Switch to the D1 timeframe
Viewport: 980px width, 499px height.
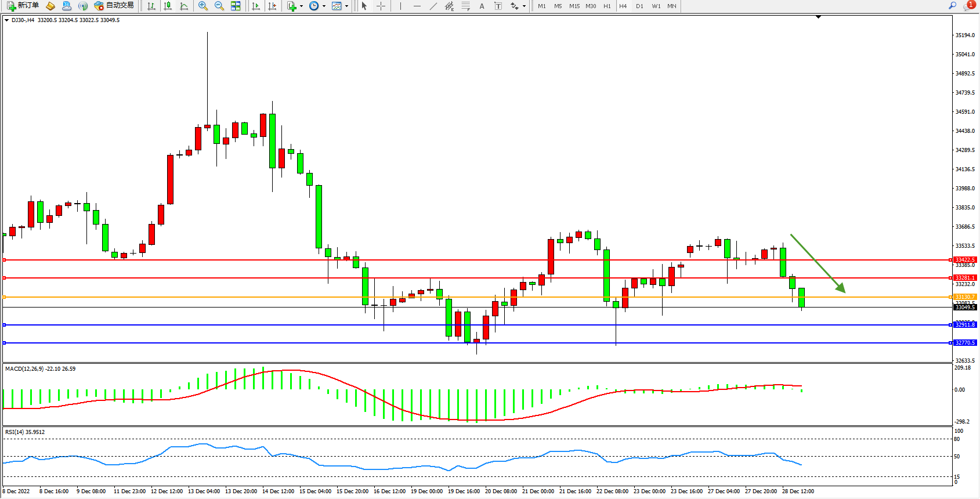(639, 6)
